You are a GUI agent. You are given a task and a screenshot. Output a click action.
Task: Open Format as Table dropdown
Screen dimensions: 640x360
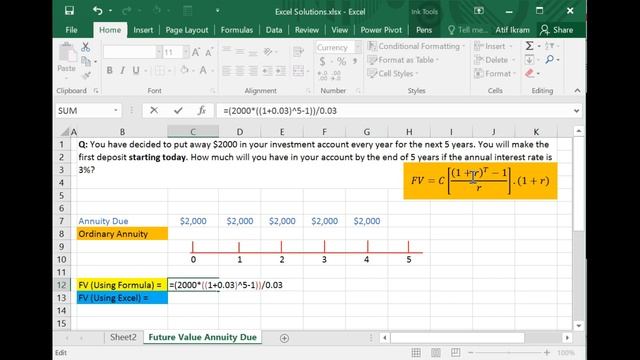[403, 60]
